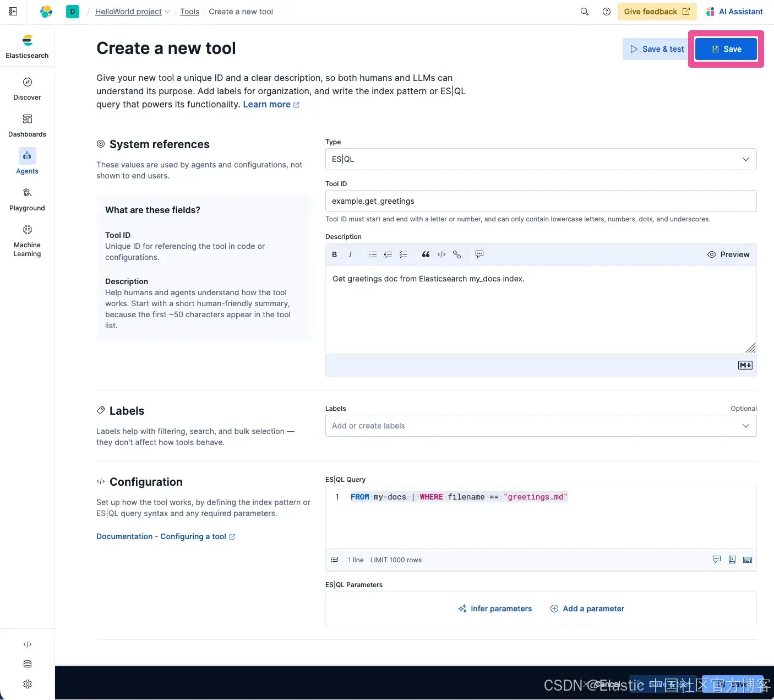The width and height of the screenshot is (774, 700).
Task: Insert unordered list in description
Action: 373,254
